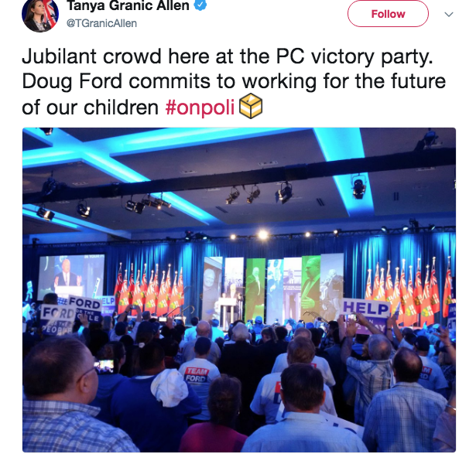Open the #onpoli hashtag
Viewport: 476px width, 464px height.
click(200, 107)
